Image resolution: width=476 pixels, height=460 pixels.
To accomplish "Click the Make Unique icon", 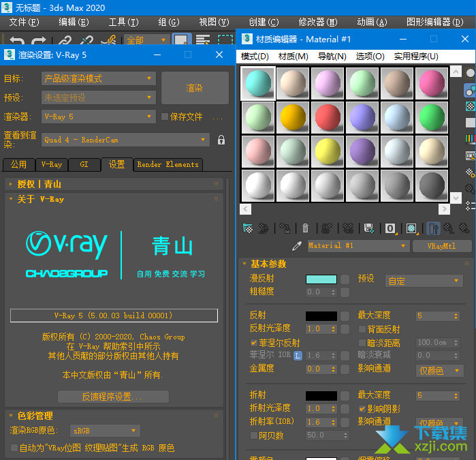I will 348,228.
